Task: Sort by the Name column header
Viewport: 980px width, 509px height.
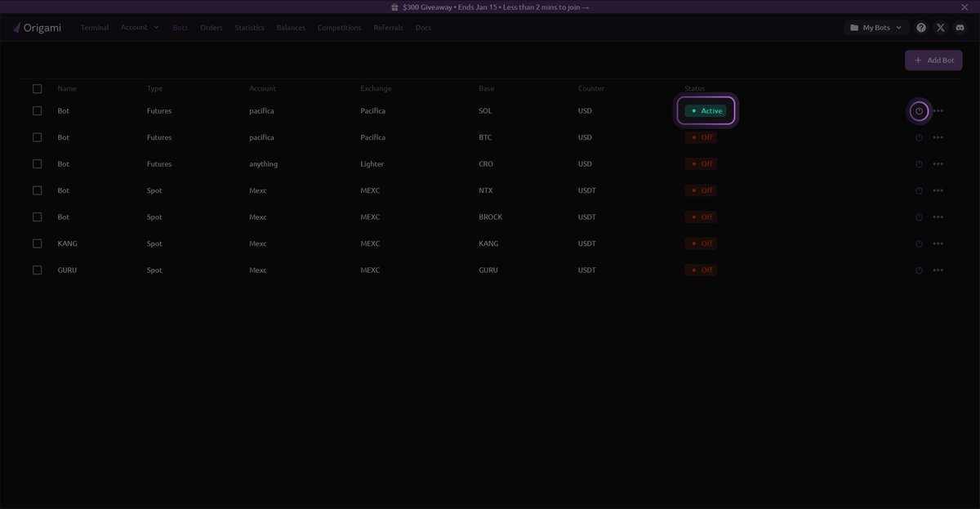Action: (x=67, y=88)
